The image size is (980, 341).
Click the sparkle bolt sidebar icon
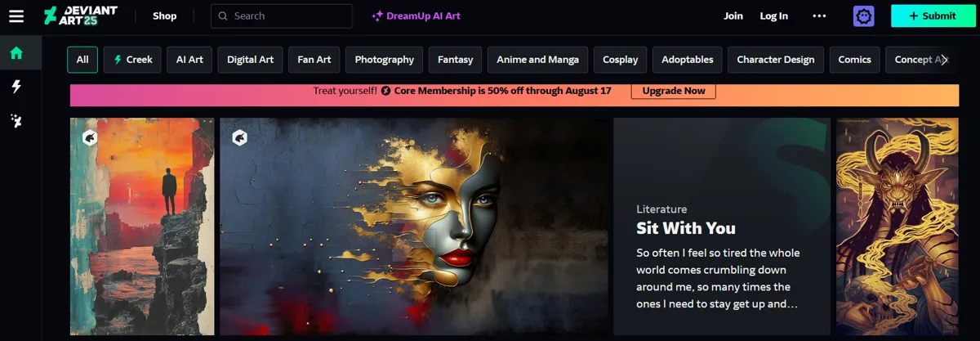(16, 121)
